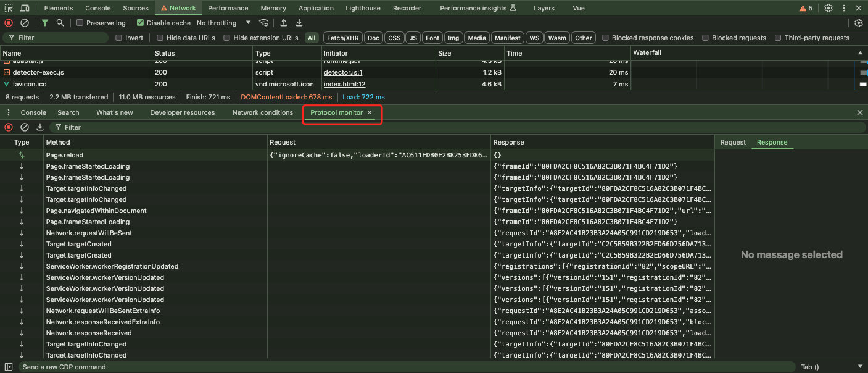The height and width of the screenshot is (373, 868).
Task: Click the Protocol monitor Filter input
Action: tap(457, 127)
